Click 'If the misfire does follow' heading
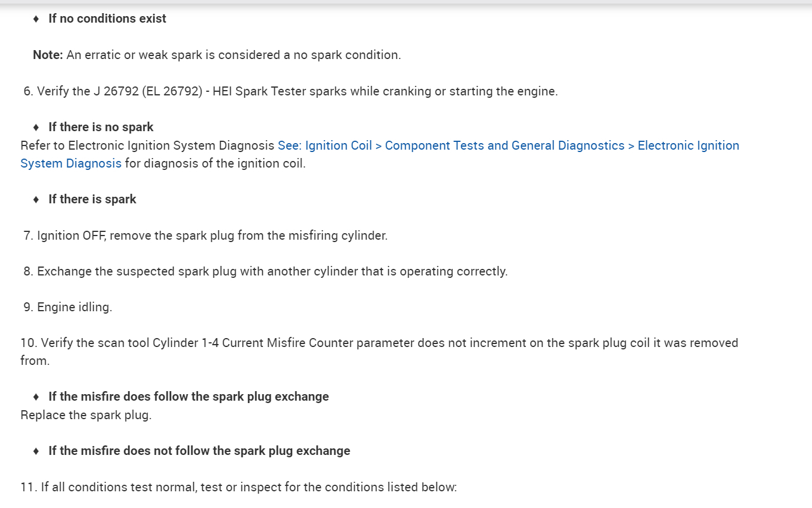This screenshot has width=812, height=508. click(x=188, y=397)
